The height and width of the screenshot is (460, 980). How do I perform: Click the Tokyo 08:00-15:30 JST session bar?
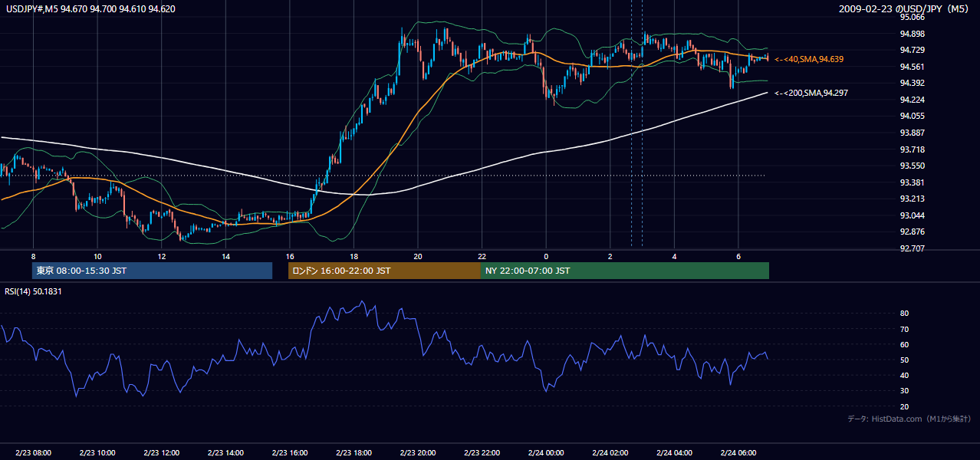pos(152,271)
